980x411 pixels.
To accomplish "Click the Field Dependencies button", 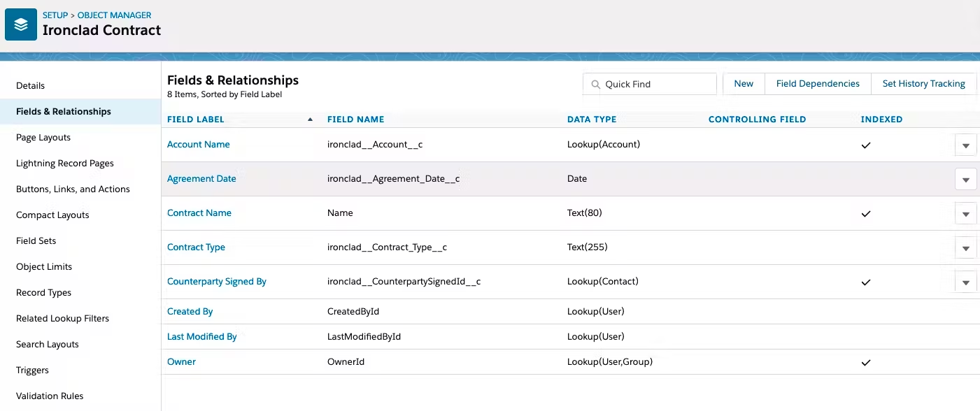I will [818, 84].
